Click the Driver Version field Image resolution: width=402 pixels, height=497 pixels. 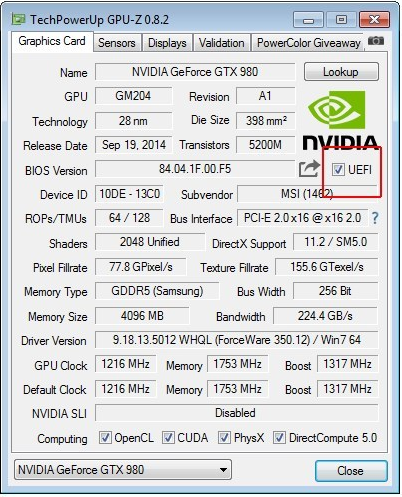pyautogui.click(x=237, y=340)
